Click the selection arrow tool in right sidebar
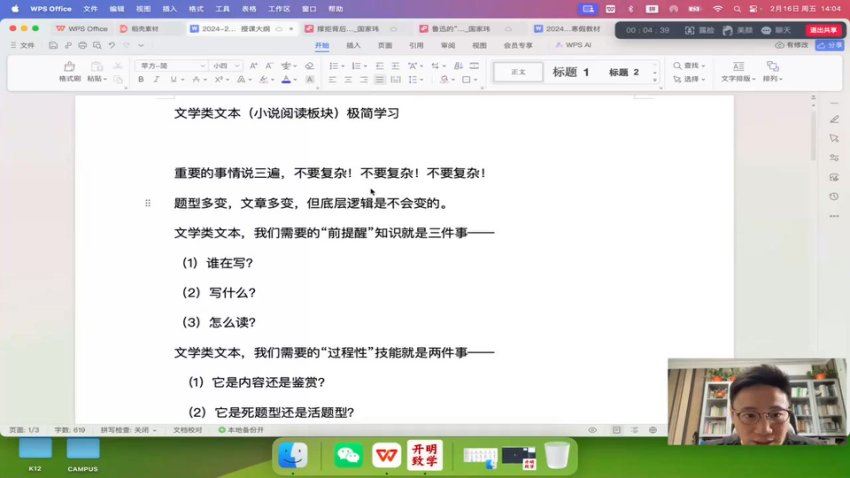The height and width of the screenshot is (478, 850). pyautogui.click(x=834, y=139)
